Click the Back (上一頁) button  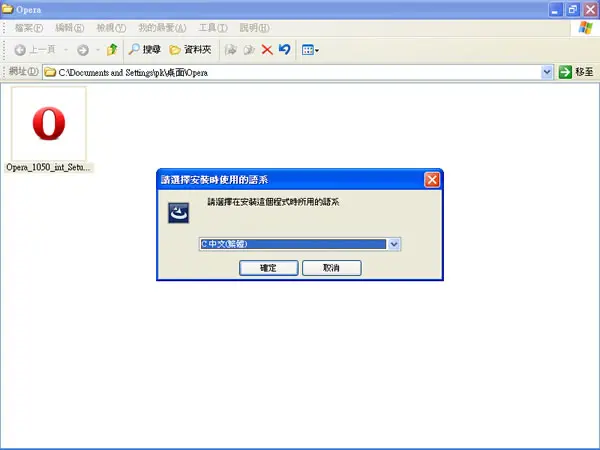pyautogui.click(x=35, y=50)
